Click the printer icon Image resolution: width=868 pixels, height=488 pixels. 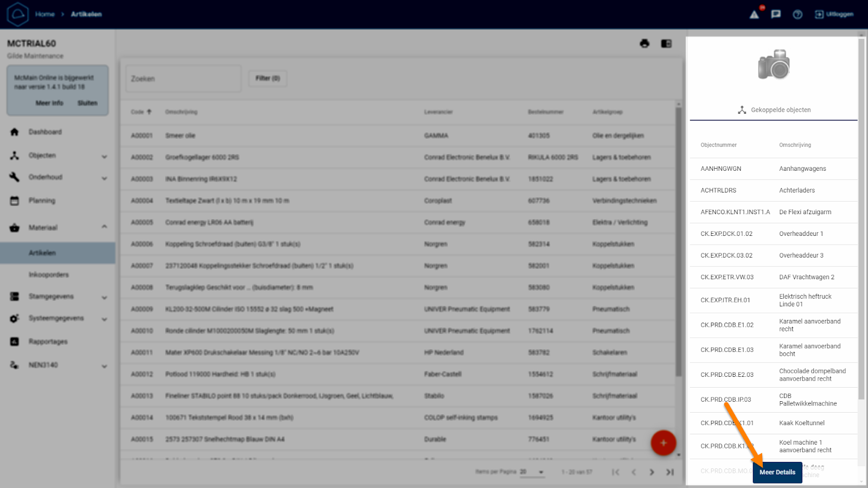tap(644, 44)
